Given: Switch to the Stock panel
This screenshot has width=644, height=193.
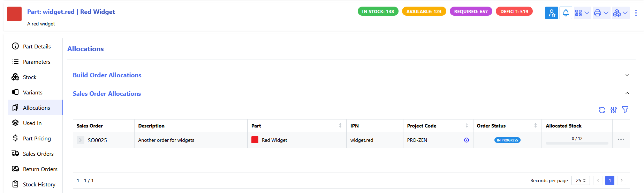Looking at the screenshot, I should 30,77.
